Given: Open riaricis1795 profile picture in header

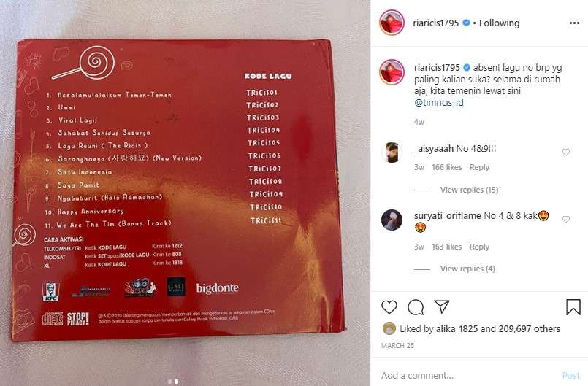Looking at the screenshot, I should tap(392, 23).
